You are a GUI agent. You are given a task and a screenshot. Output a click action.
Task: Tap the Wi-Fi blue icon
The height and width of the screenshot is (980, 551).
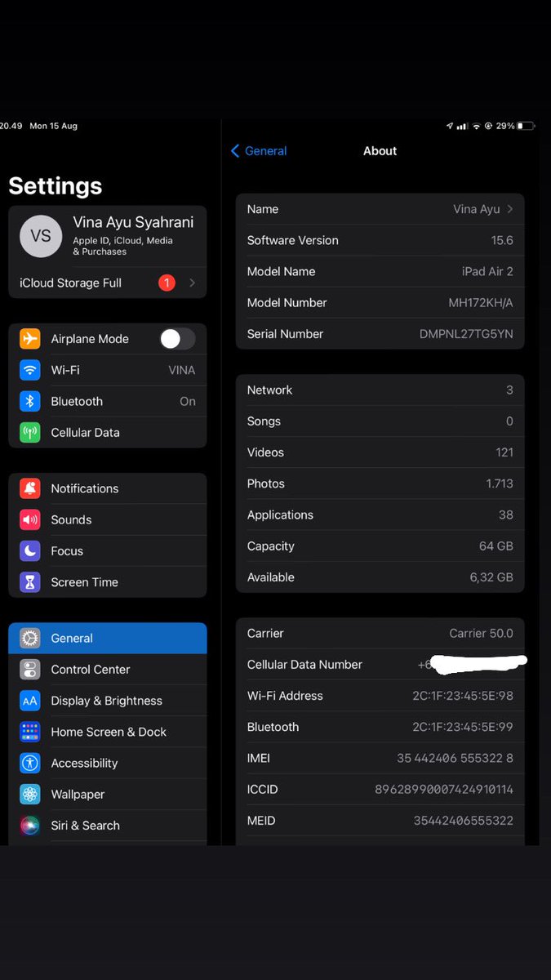tap(30, 370)
